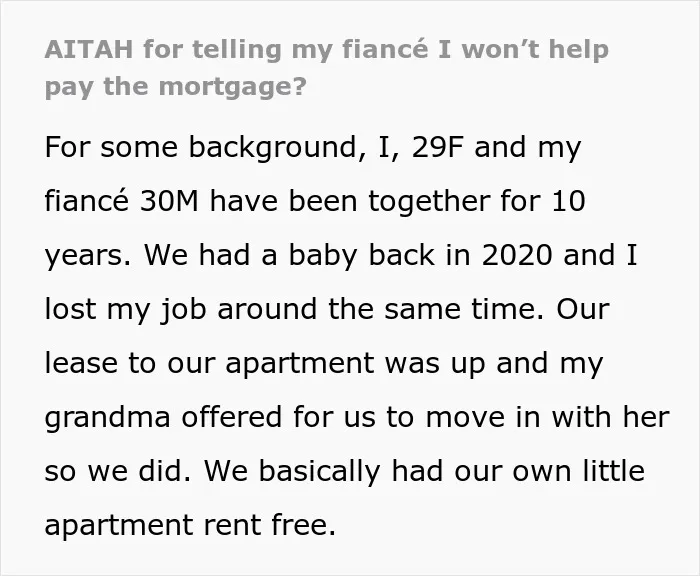Click the word 'job' in the paragraph
The width and height of the screenshot is (700, 576).
point(183,310)
